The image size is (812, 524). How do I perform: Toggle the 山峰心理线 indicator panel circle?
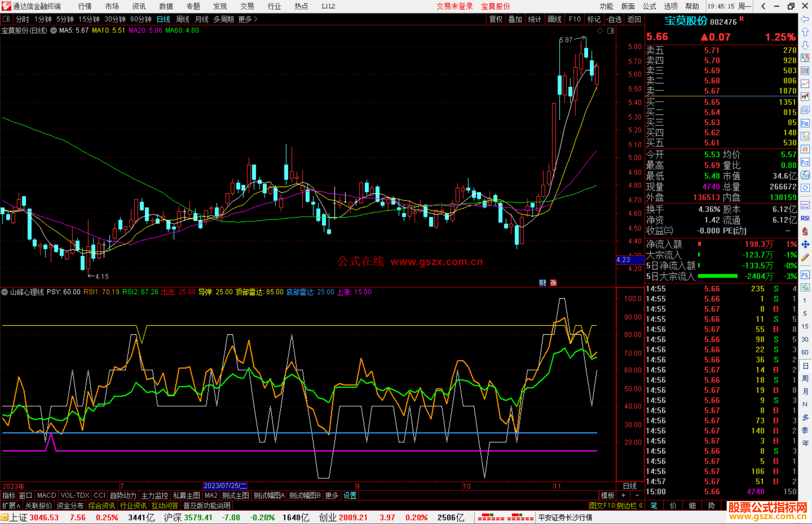5,292
